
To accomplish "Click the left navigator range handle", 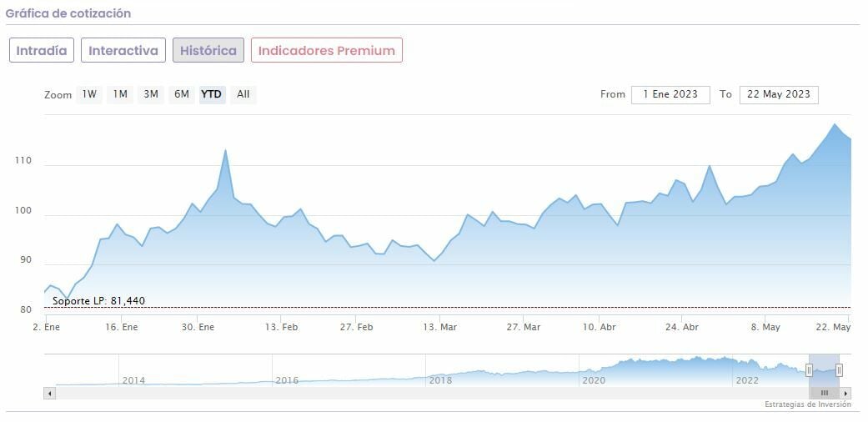I will point(809,369).
